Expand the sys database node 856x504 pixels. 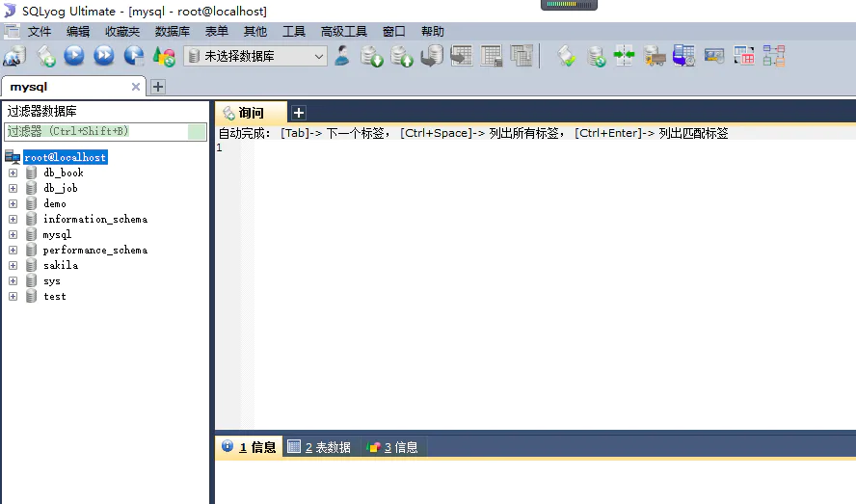13,281
